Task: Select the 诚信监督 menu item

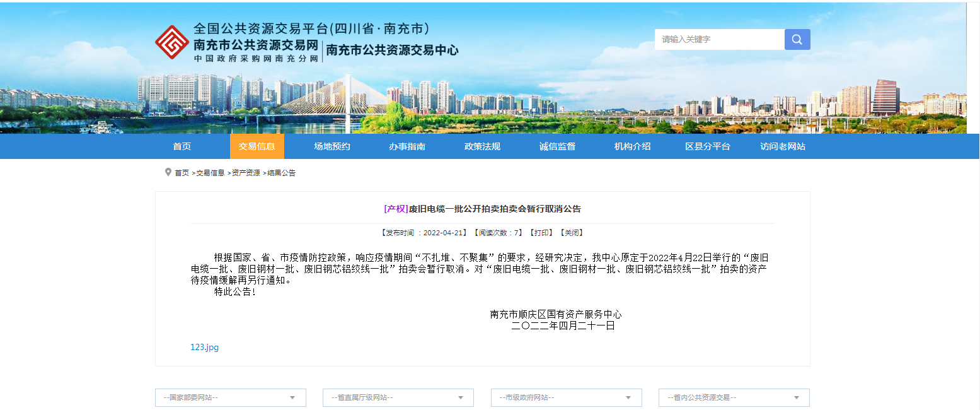Action: point(558,146)
